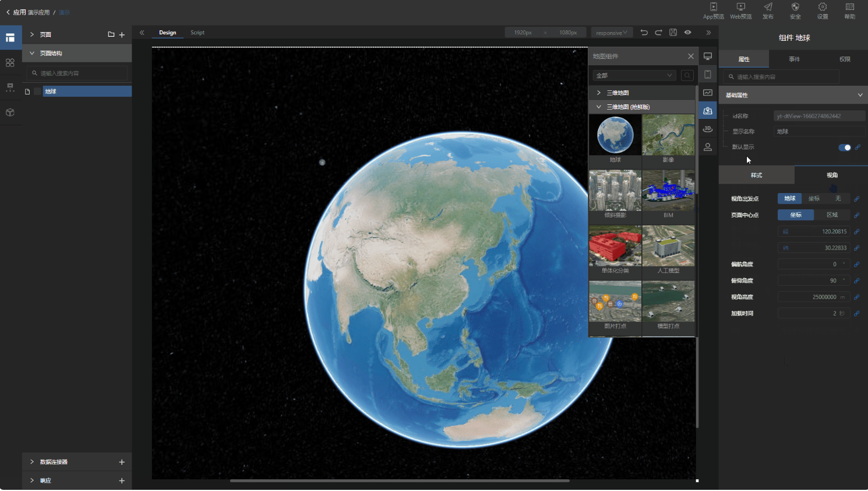The height and width of the screenshot is (491, 868).
Task: Set 视角出发点 to 坐标
Action: 814,199
